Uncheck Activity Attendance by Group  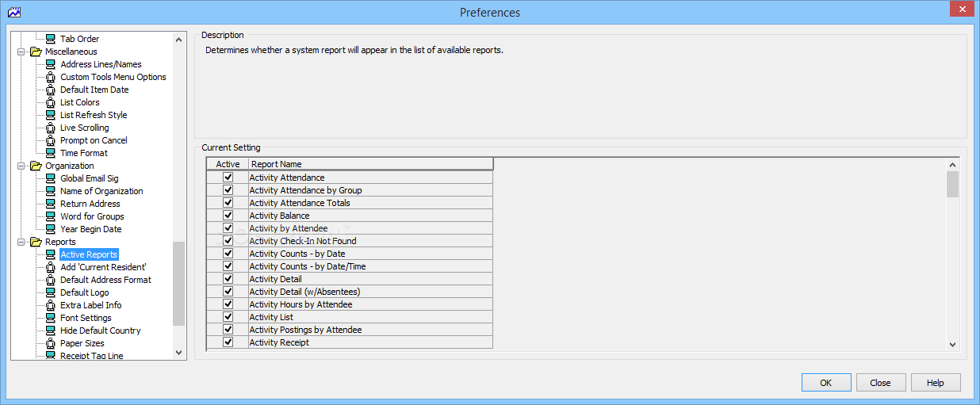click(228, 190)
